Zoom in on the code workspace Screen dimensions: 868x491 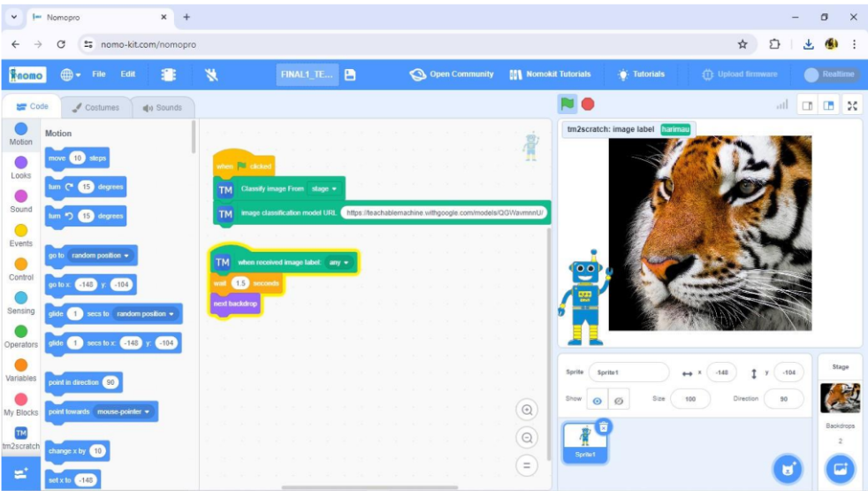point(528,410)
